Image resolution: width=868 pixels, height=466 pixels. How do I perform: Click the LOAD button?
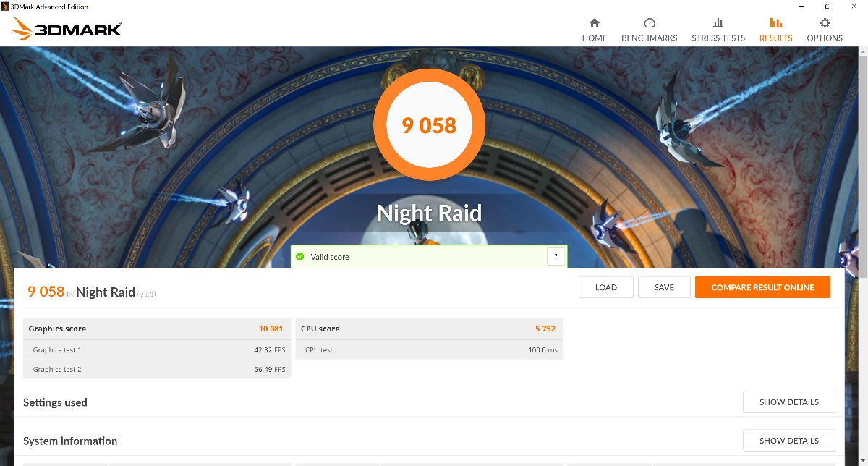[606, 287]
